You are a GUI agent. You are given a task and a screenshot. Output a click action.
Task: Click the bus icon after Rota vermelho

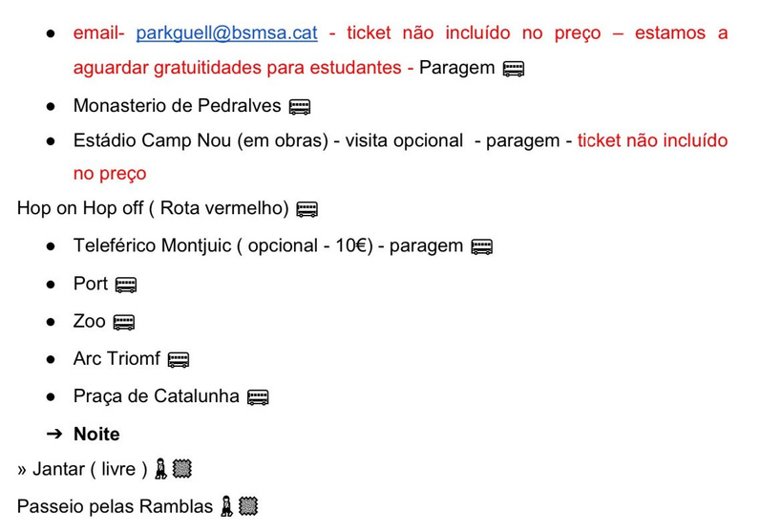pos(306,209)
